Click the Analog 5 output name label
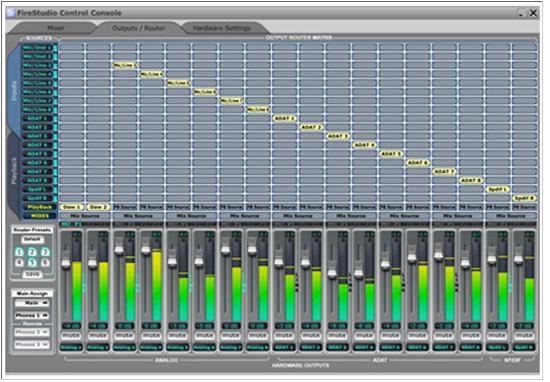Image resolution: width=550 pixels, height=382 pixels. 178,347
